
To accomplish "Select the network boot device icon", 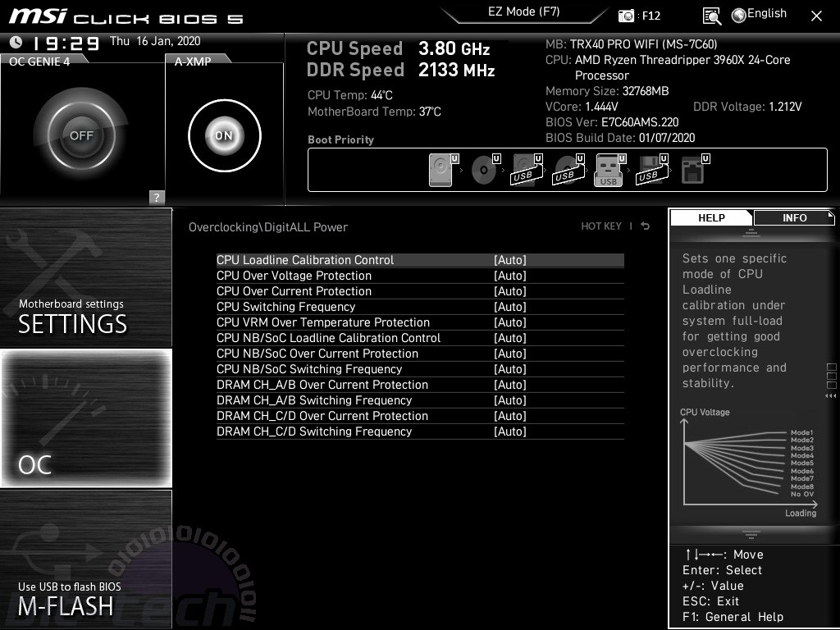I will [x=695, y=171].
